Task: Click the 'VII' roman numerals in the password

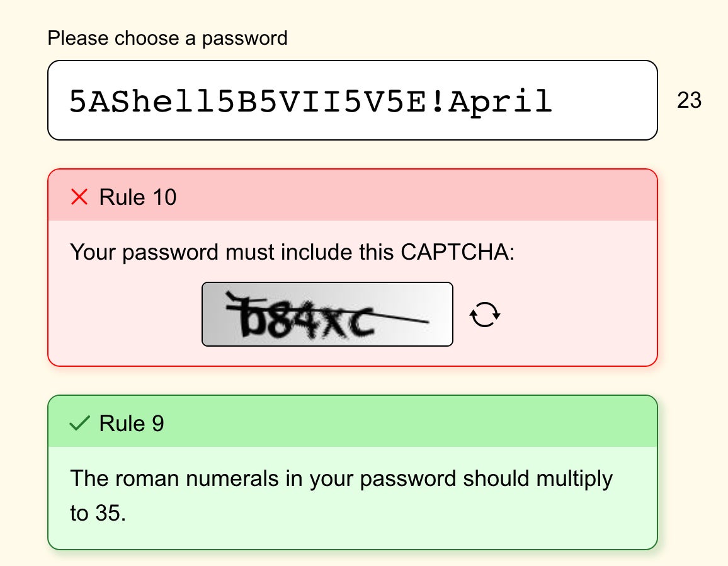Action: 310,101
